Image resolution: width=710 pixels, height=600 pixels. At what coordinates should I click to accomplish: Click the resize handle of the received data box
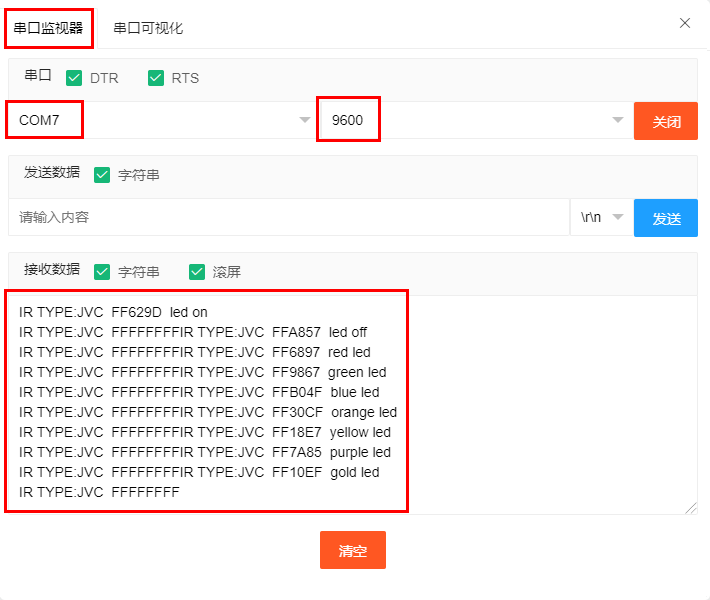click(x=691, y=508)
